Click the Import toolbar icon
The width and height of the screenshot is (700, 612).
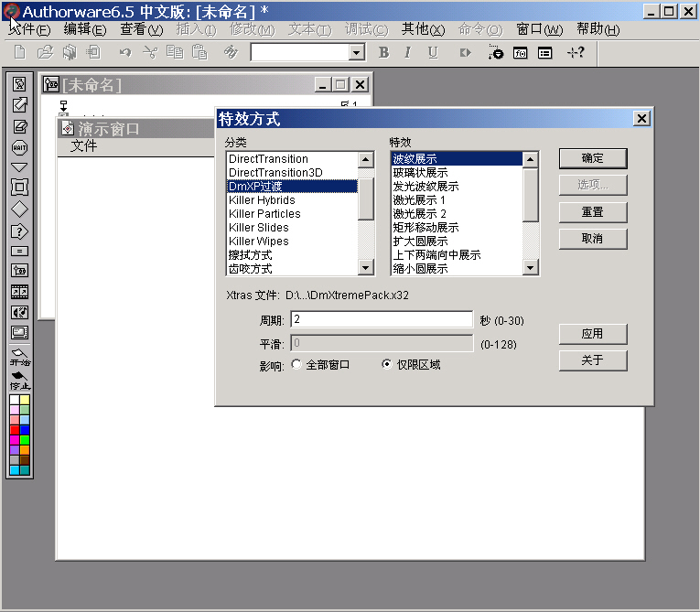tap(93, 53)
